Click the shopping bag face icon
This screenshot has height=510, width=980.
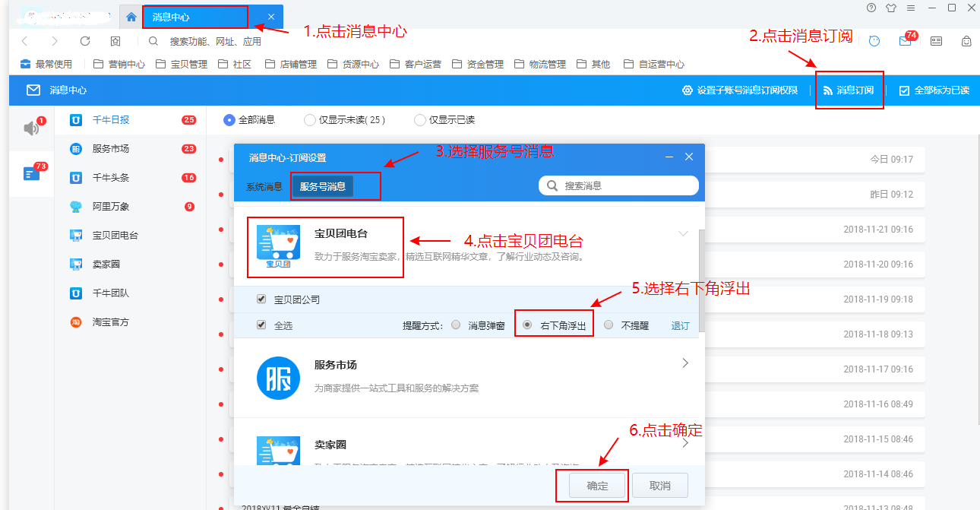click(x=966, y=41)
